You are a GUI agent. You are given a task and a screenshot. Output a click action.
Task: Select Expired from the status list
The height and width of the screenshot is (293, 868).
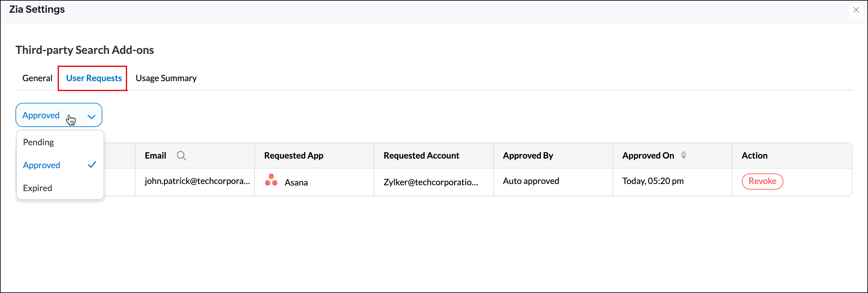tap(38, 188)
